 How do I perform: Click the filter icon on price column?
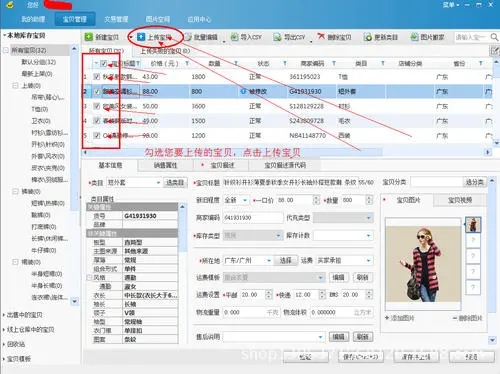click(187, 63)
